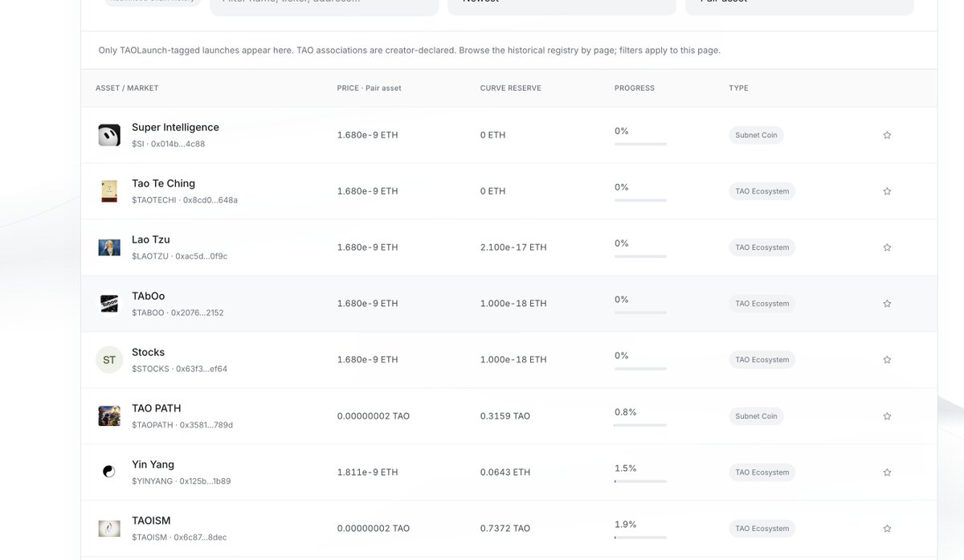Open the Super Intelligence token logo

tap(109, 135)
